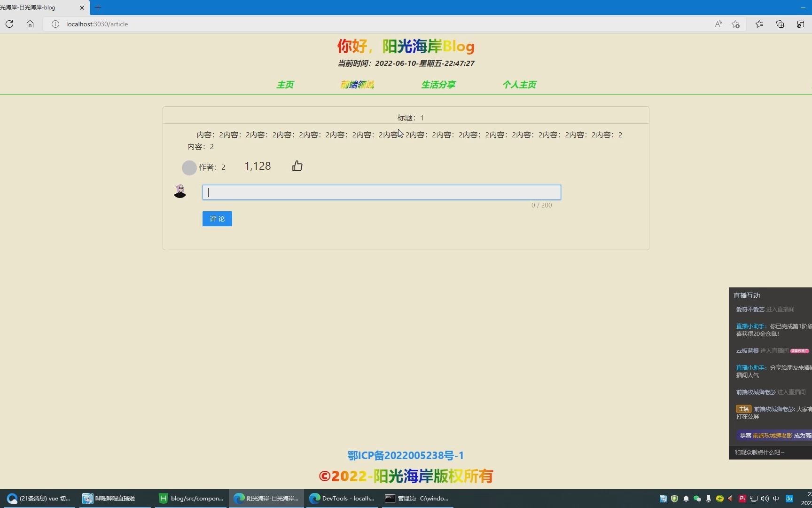Click the blue 评论 comment button
The width and height of the screenshot is (812, 508).
point(217,218)
